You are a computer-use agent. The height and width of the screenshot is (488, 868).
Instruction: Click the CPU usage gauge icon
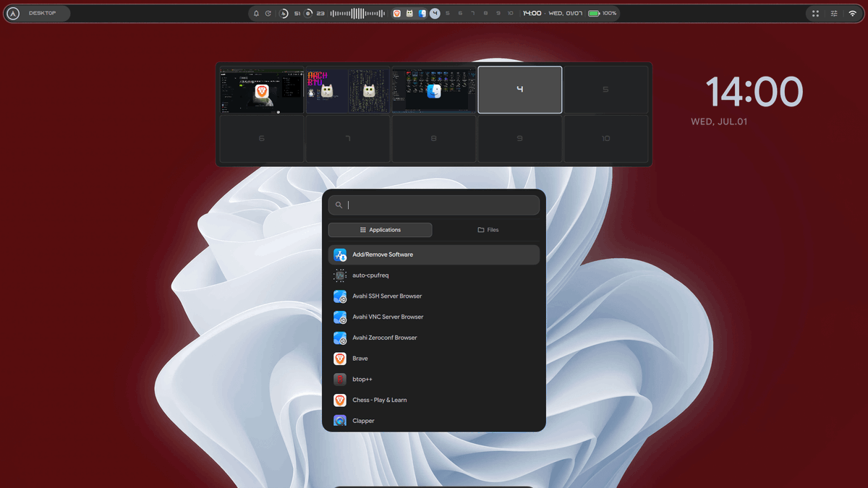point(284,13)
